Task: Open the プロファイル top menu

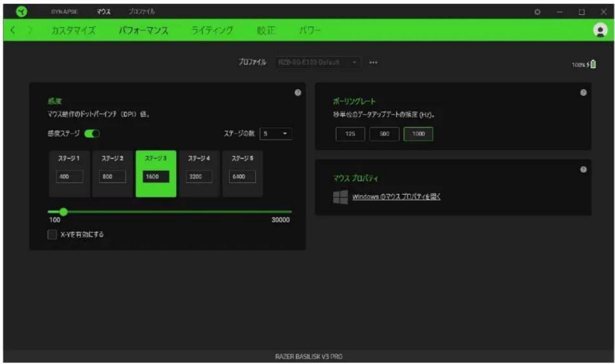Action: click(x=141, y=11)
